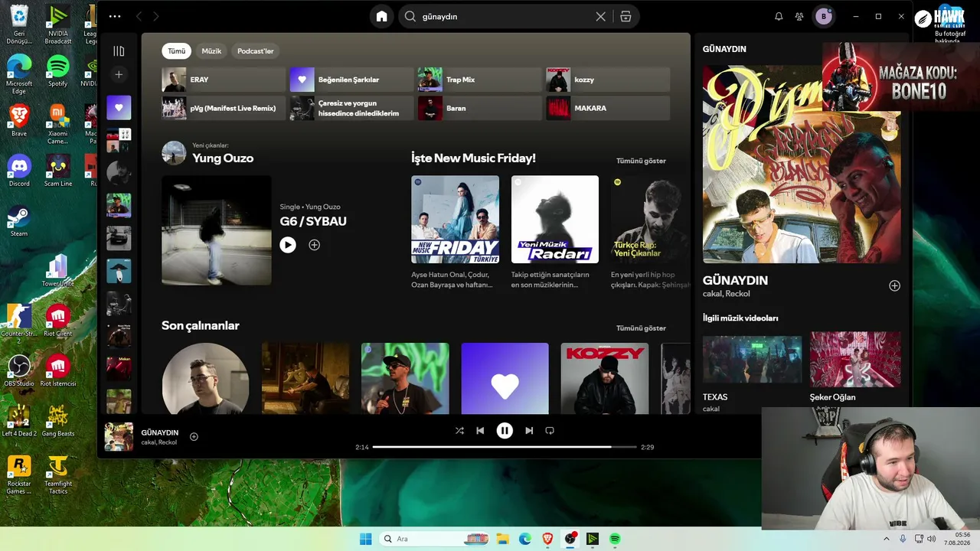The image size is (980, 551).
Task: Add GÜNAYDIN to library in right panel
Action: point(894,285)
